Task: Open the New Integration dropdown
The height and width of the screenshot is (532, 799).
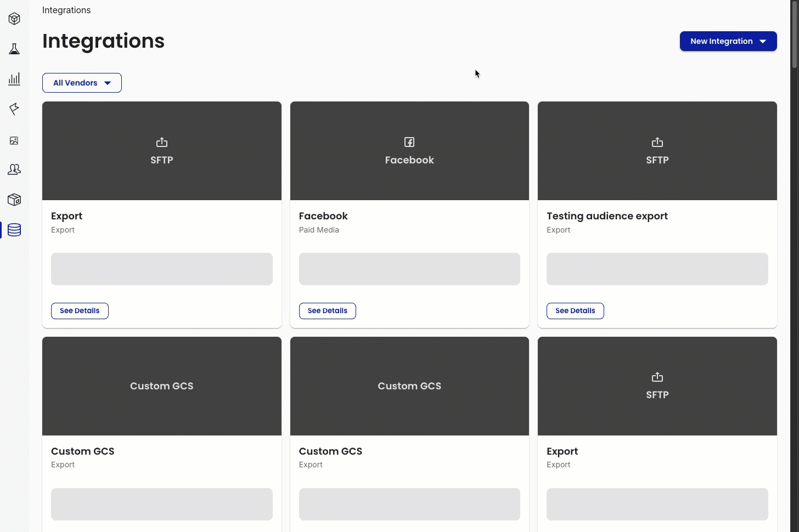Action: [728, 41]
